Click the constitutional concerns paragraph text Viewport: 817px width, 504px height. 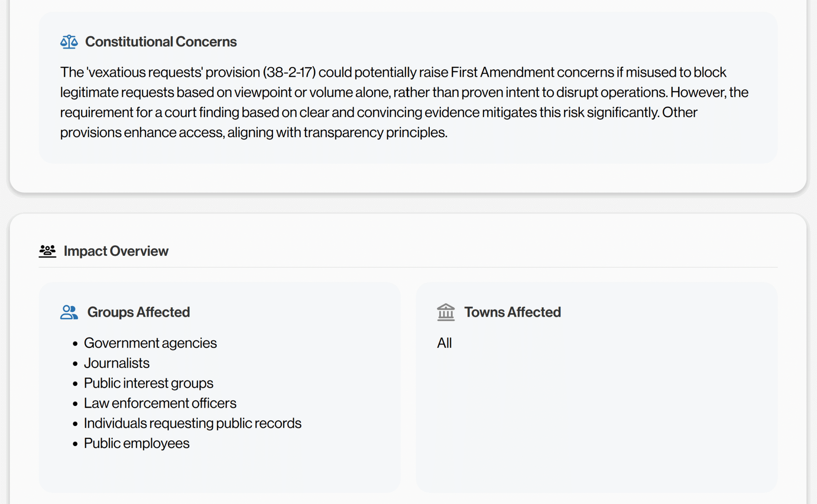[x=404, y=102]
